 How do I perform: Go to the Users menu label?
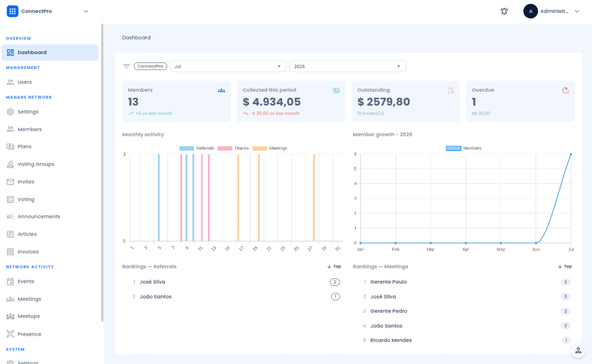(25, 82)
